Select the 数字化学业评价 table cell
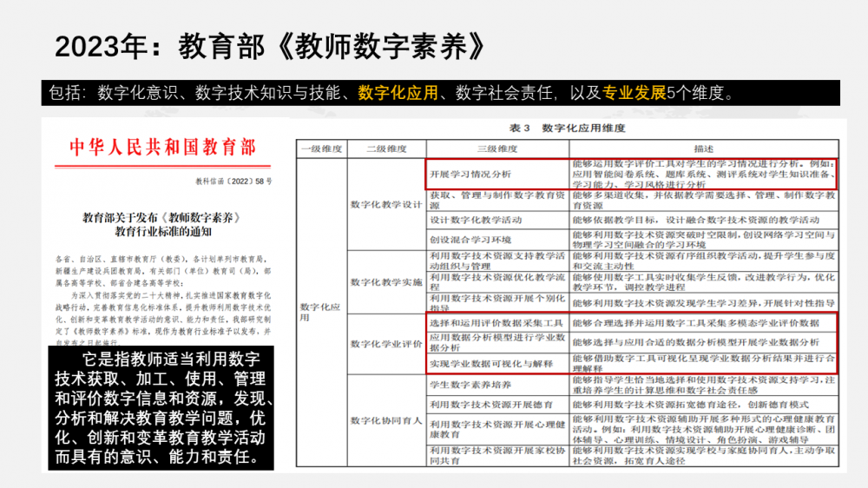Image resolution: width=868 pixels, height=488 pixels. click(x=385, y=344)
